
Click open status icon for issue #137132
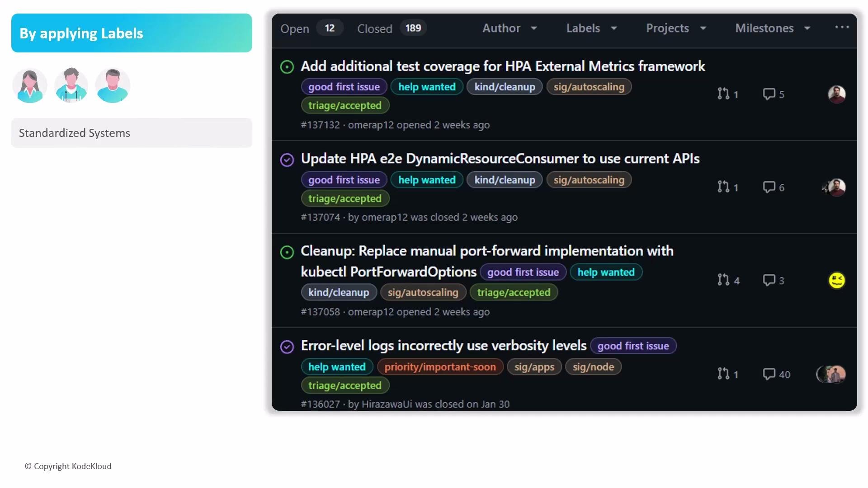coord(287,67)
